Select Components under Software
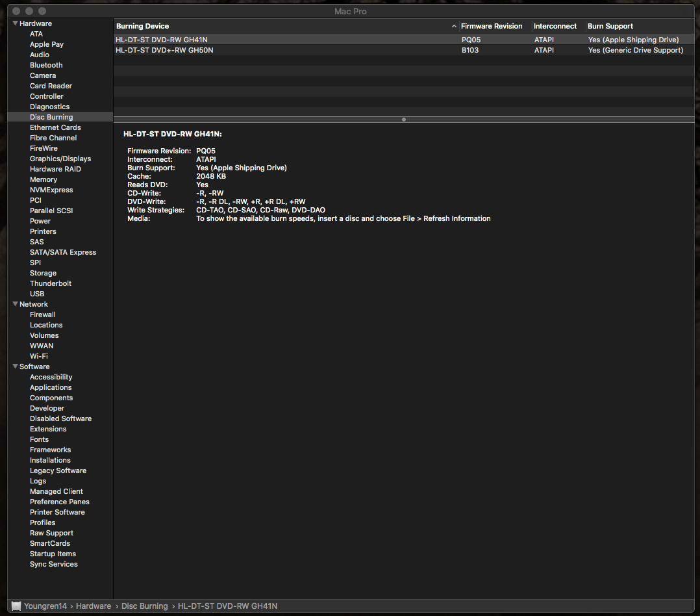Viewport: 700px width, 616px height. click(51, 398)
